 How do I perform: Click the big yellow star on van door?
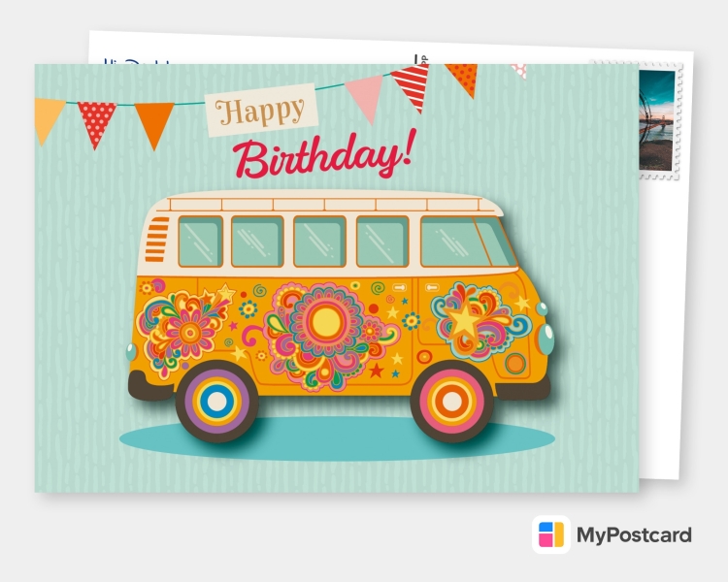tap(465, 319)
